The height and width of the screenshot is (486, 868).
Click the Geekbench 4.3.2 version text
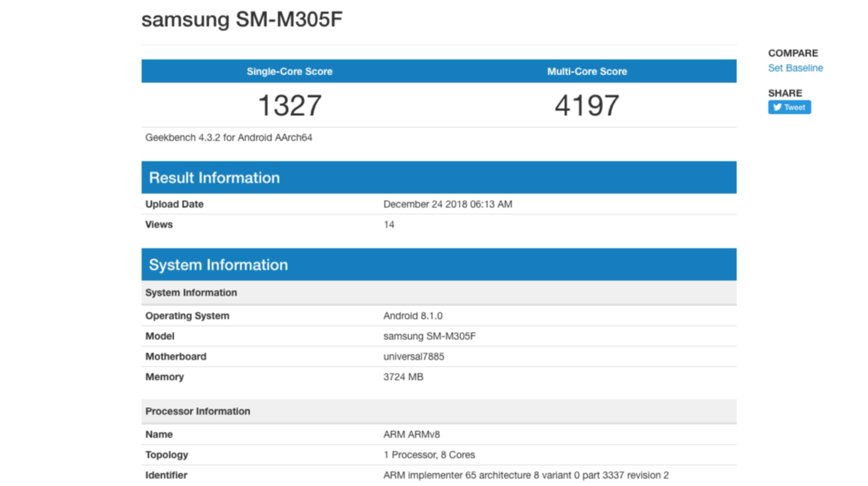pyautogui.click(x=228, y=137)
